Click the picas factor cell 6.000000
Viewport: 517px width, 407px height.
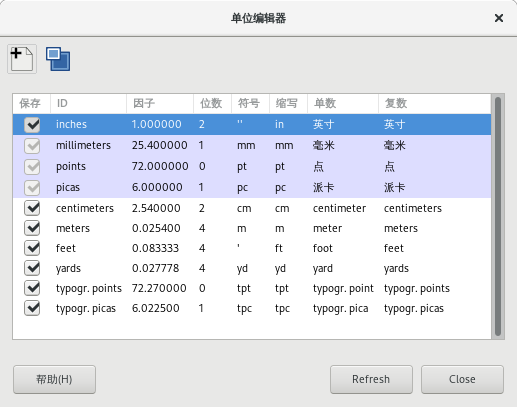(157, 187)
